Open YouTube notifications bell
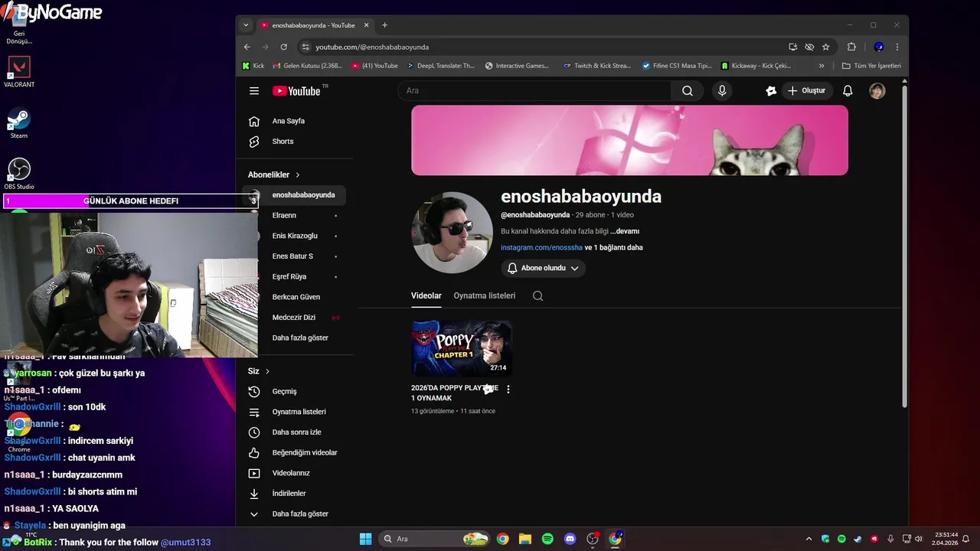This screenshot has width=980, height=551. [848, 91]
